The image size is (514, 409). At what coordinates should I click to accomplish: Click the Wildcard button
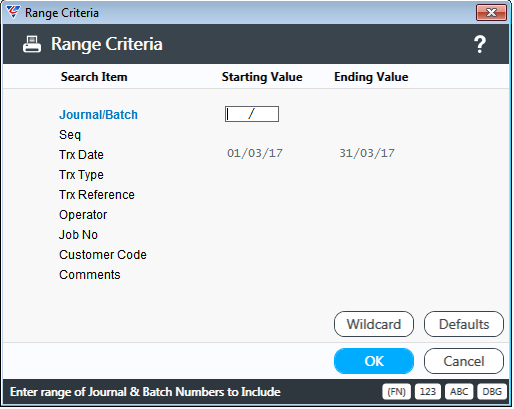tap(374, 324)
